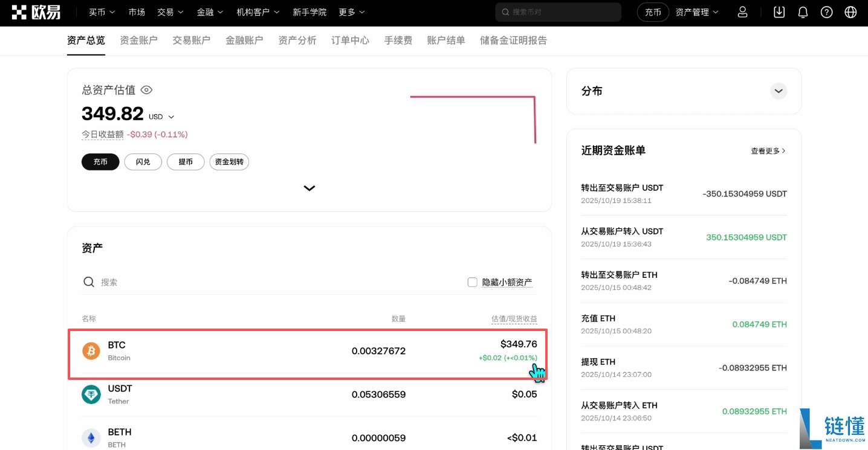Click the OKX logo at top left
The height and width of the screenshot is (450, 868).
[x=36, y=12]
